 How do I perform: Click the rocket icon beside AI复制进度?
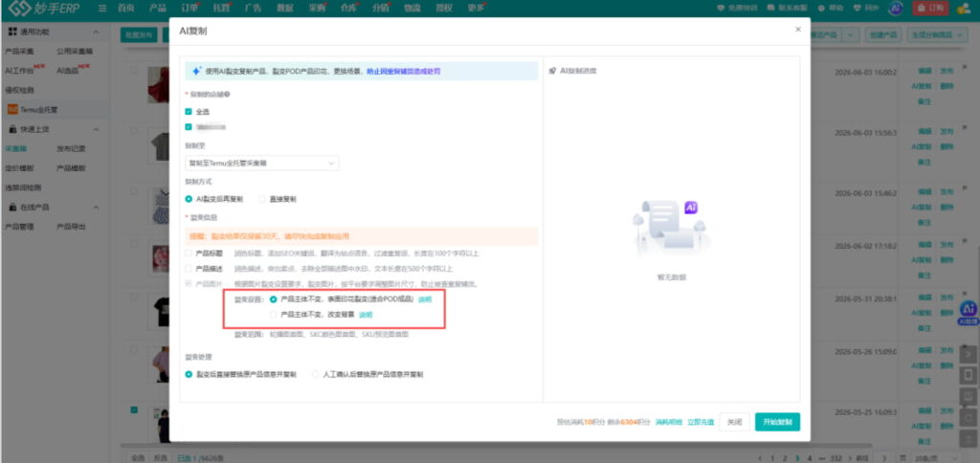click(552, 71)
